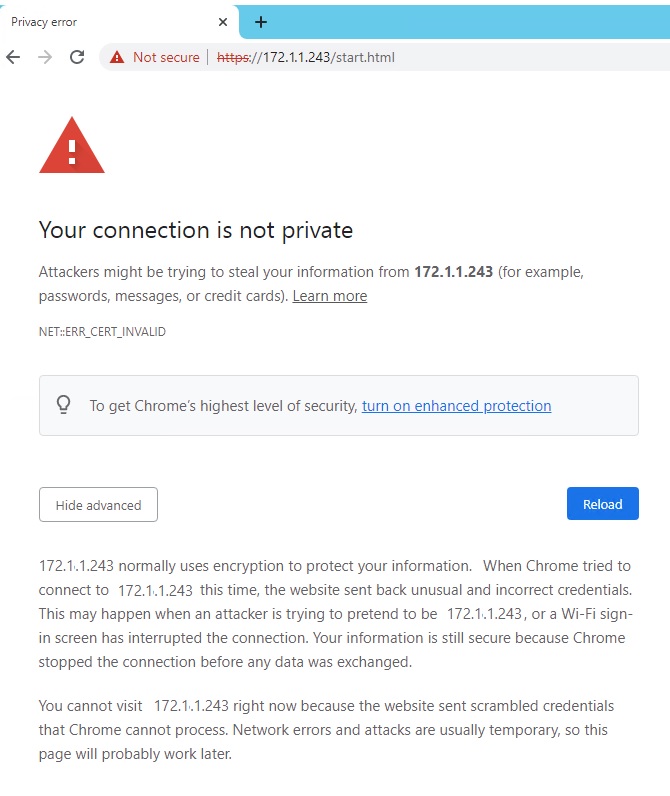Open the "Learn more" link
670x796 pixels.
[329, 296]
